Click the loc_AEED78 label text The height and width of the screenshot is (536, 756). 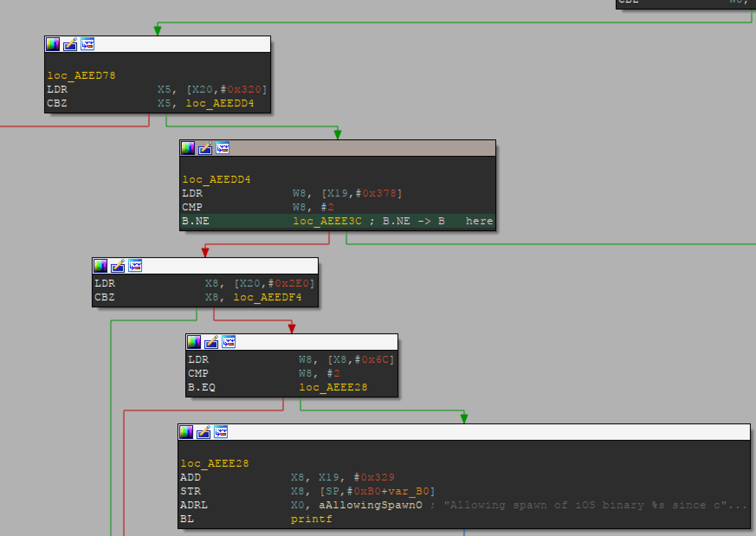(x=81, y=75)
